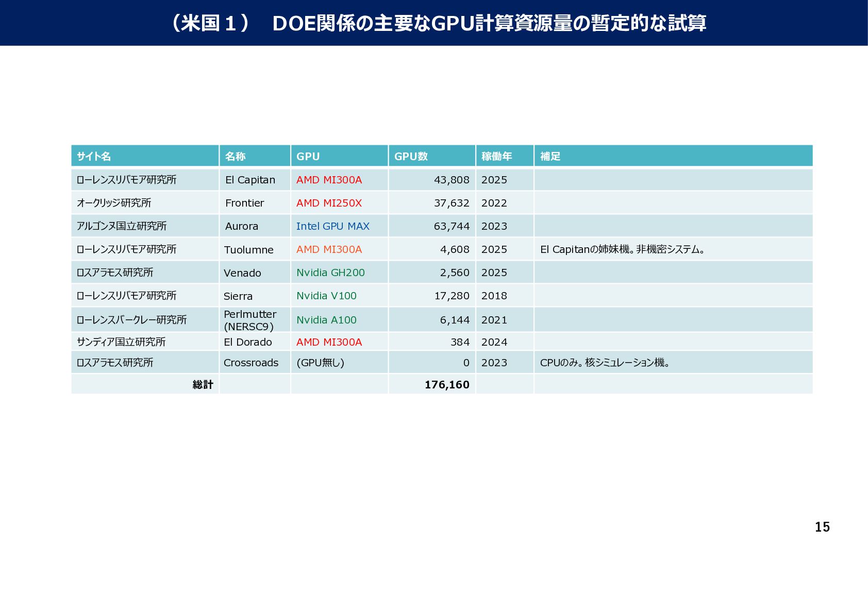This screenshot has width=868, height=613.
Task: Click AMD MI300A in the El Dorado row
Action: point(329,342)
